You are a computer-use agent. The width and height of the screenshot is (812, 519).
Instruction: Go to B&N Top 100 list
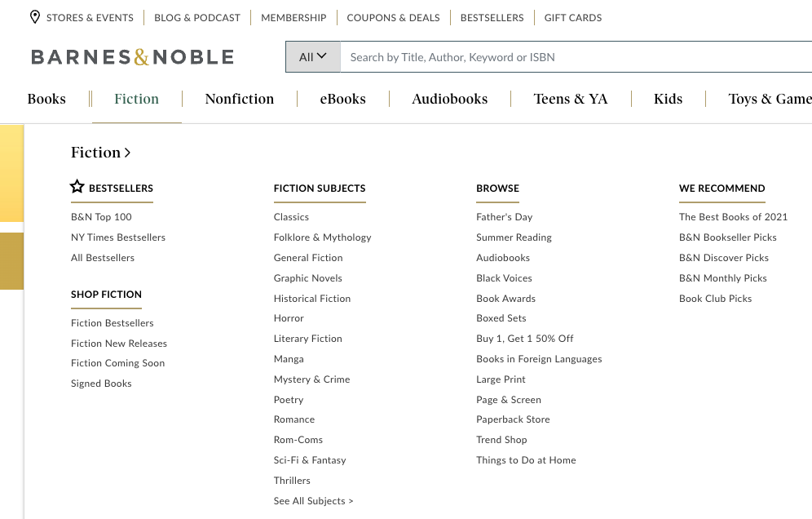pyautogui.click(x=101, y=217)
